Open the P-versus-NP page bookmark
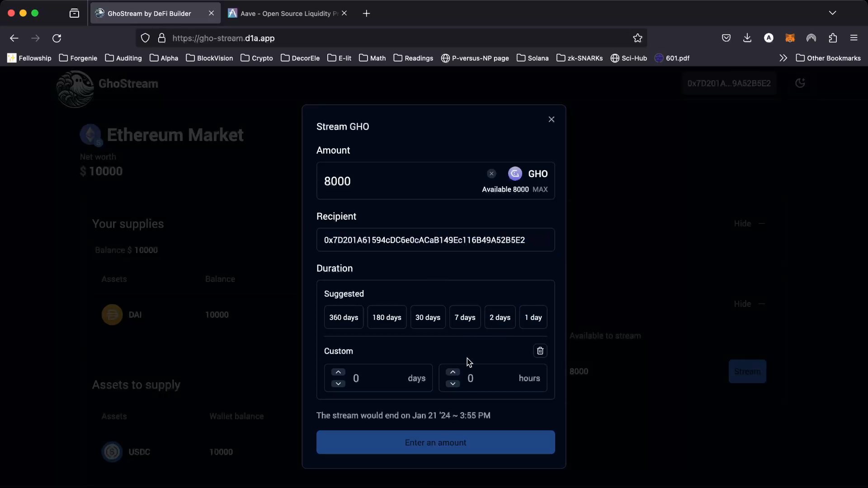This screenshot has height=488, width=868. 475,58
